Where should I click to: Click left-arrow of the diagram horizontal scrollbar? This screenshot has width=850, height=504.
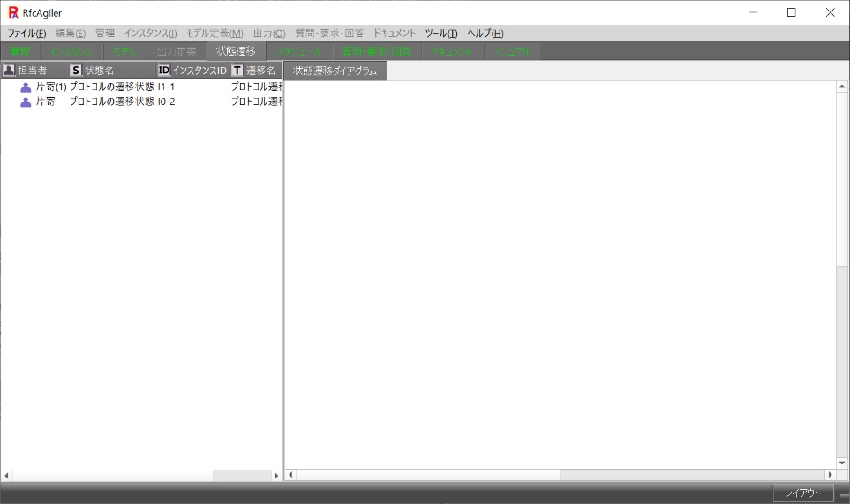coord(290,475)
